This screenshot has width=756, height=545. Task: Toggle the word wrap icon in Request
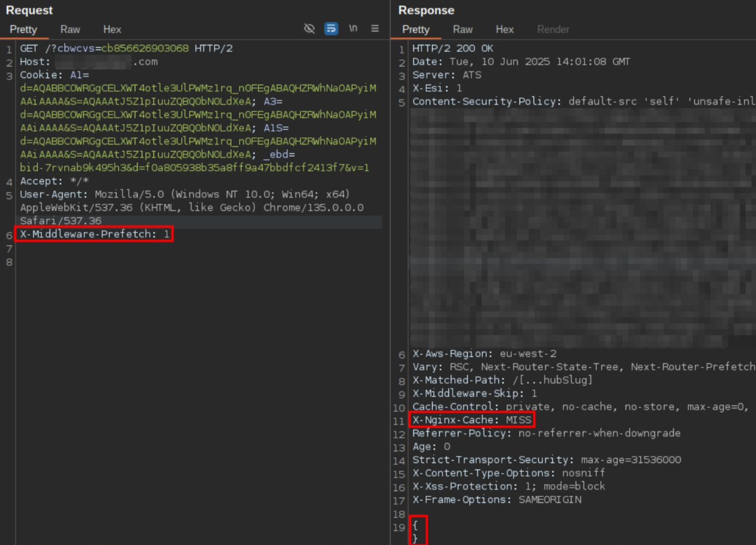point(331,29)
